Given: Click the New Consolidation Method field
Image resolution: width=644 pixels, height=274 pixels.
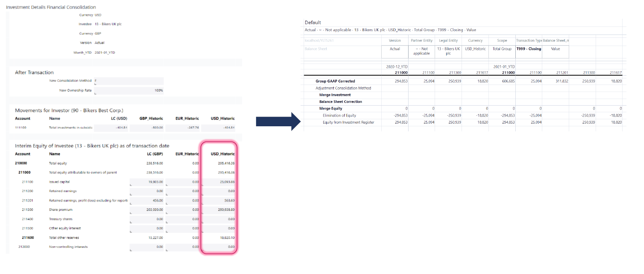Looking at the screenshot, I should coord(129,81).
